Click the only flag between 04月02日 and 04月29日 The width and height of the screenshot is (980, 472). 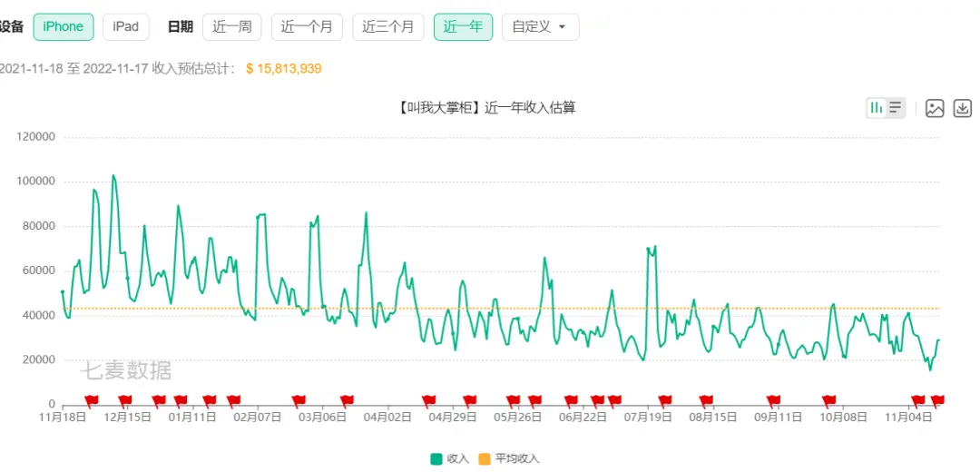point(428,400)
